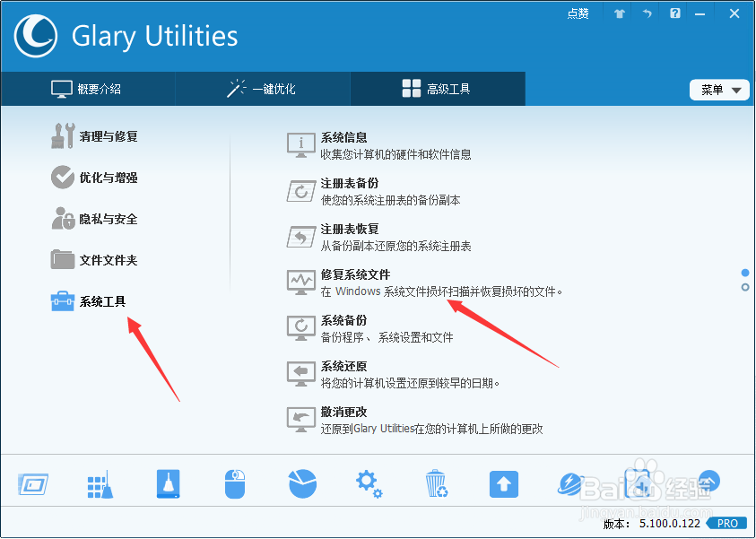The width and height of the screenshot is (756, 539).
Task: Click the PRO badge
Action: (x=727, y=524)
